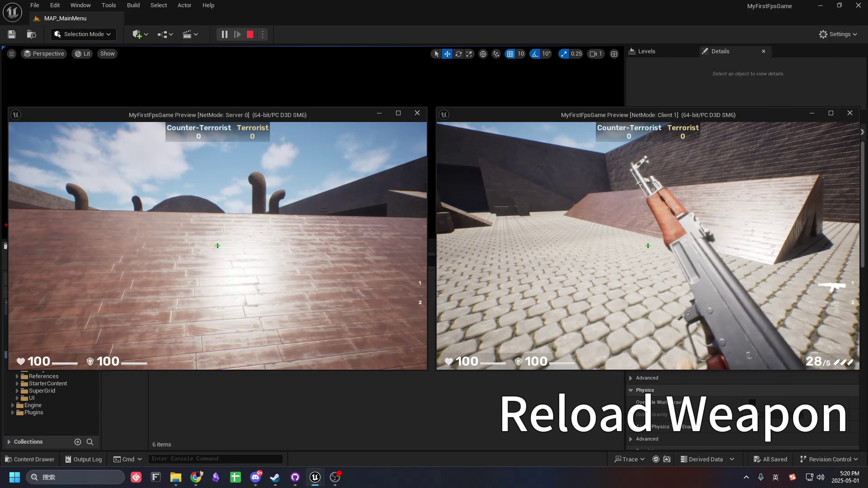Collapse the Physics section
Viewport: 868px width, 488px height.
pos(631,390)
